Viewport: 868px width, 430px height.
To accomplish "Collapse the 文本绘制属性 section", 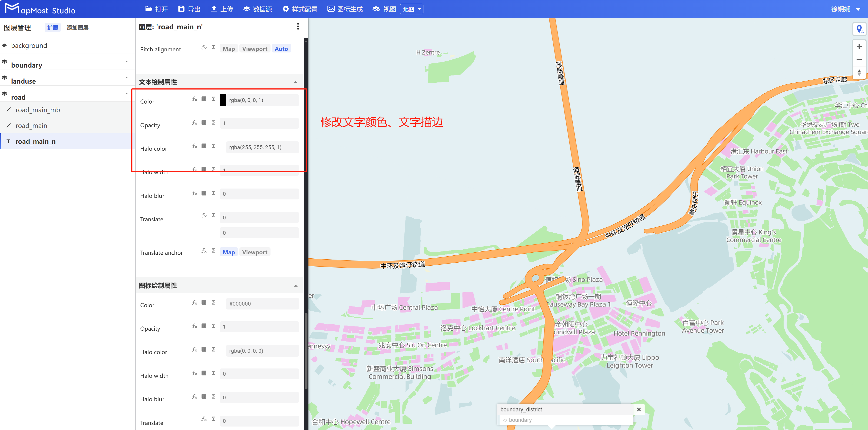I will (x=296, y=82).
